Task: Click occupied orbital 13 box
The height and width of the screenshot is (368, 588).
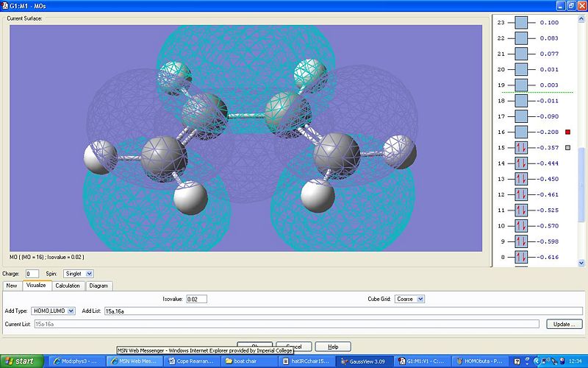Action: (x=521, y=179)
